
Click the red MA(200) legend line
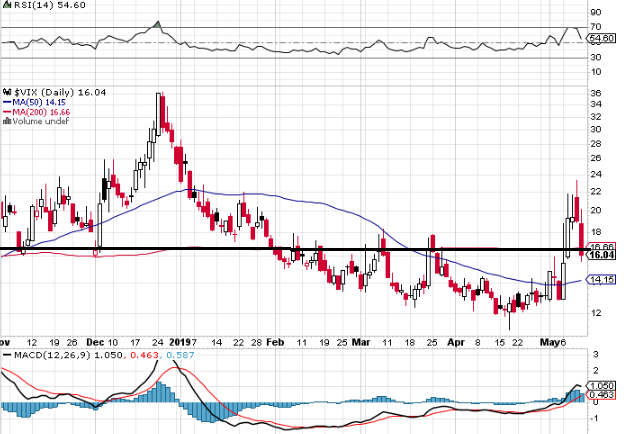pos(7,113)
